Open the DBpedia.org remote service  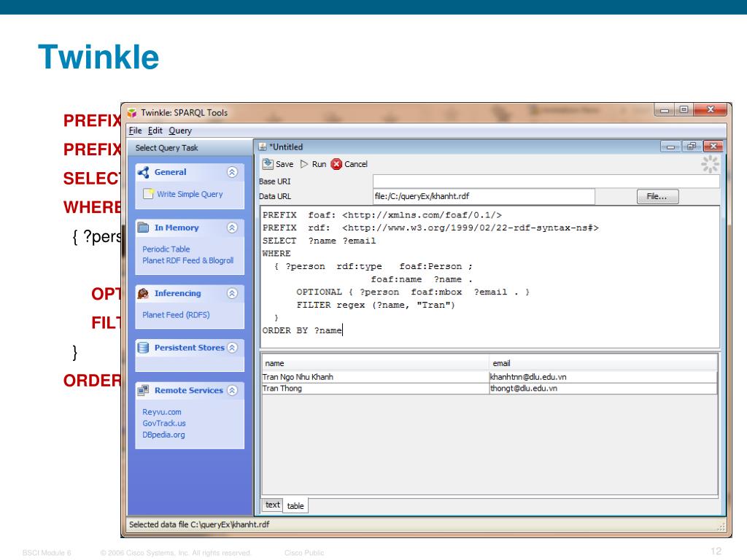(163, 435)
